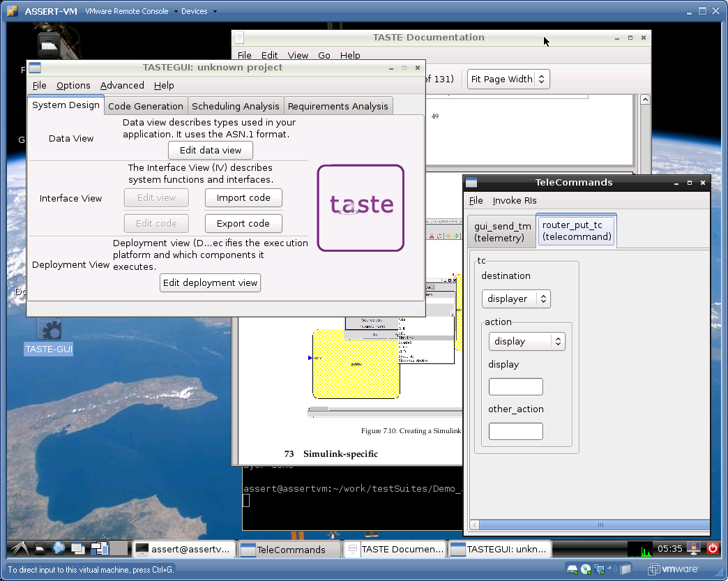Click the CPU usage monitor graph
Image resolution: width=728 pixels, height=581 pixels.
pyautogui.click(x=639, y=549)
